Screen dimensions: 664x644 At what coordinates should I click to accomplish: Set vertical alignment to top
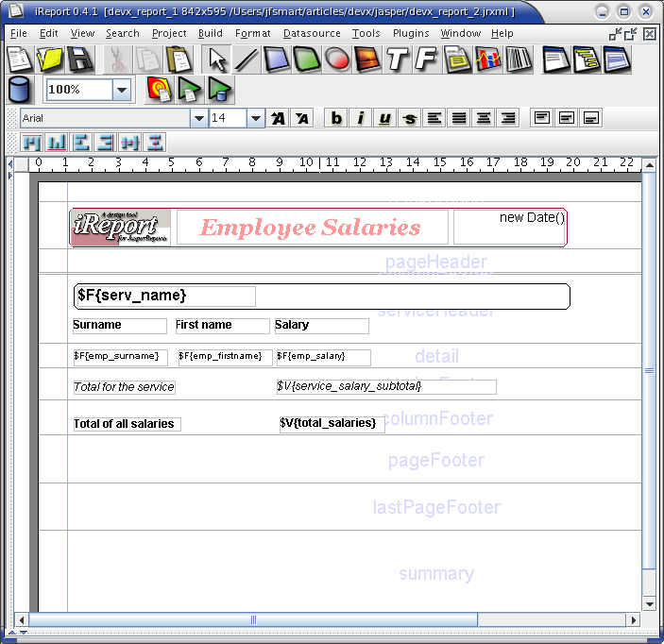[x=541, y=118]
